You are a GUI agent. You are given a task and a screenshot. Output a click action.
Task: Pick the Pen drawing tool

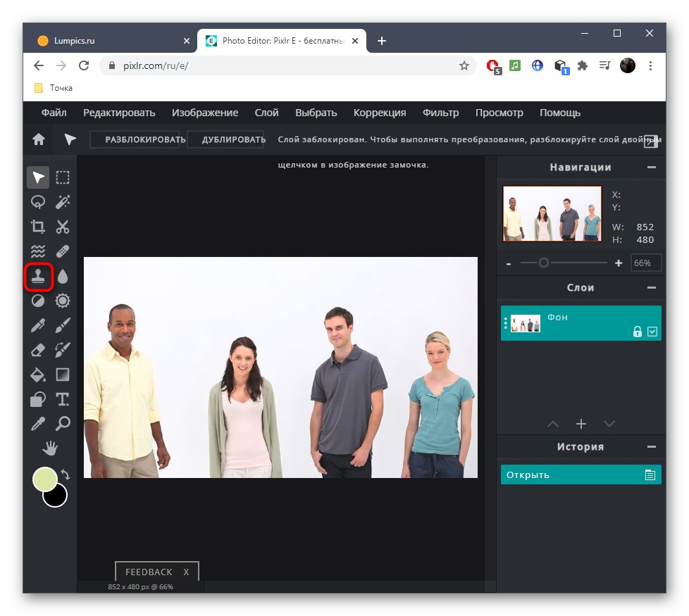(38, 325)
